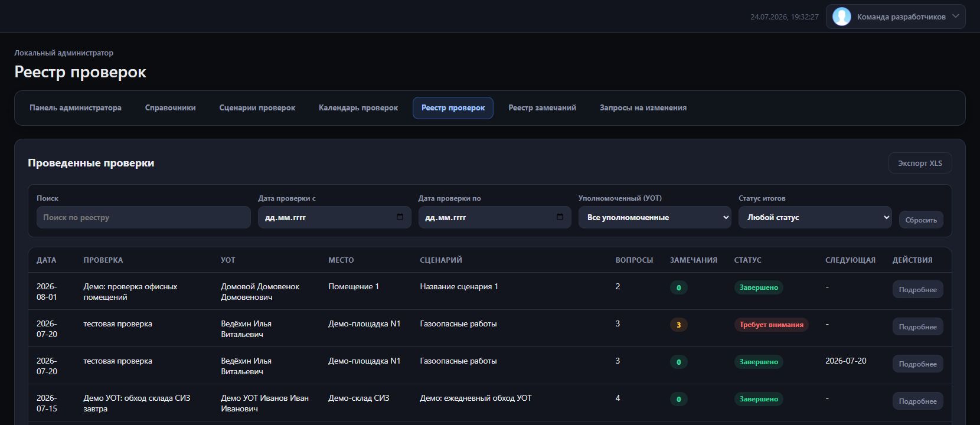Click 'Демо УОТ: обход склада СИЗ завтра'

point(137,403)
